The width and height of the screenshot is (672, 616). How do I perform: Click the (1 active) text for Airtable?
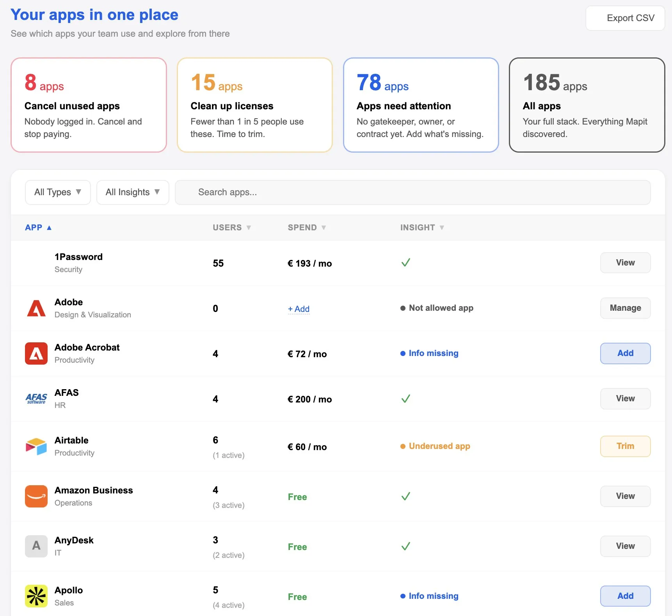(229, 455)
